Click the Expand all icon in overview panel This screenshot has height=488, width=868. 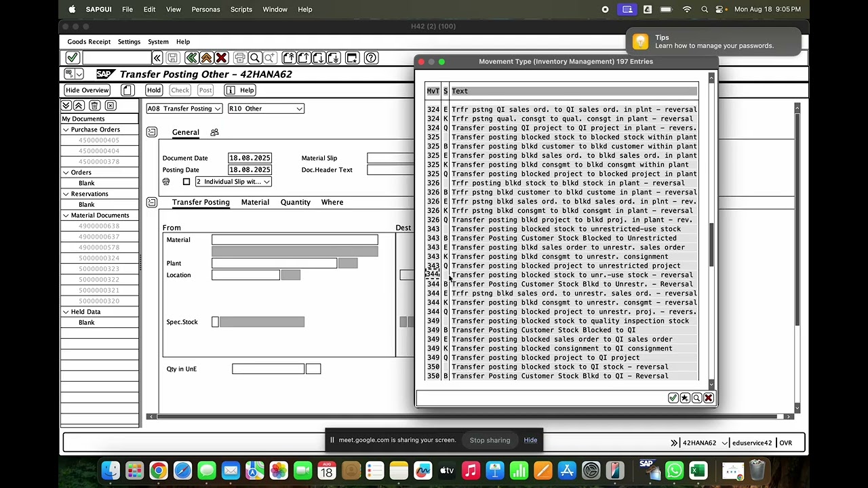66,106
